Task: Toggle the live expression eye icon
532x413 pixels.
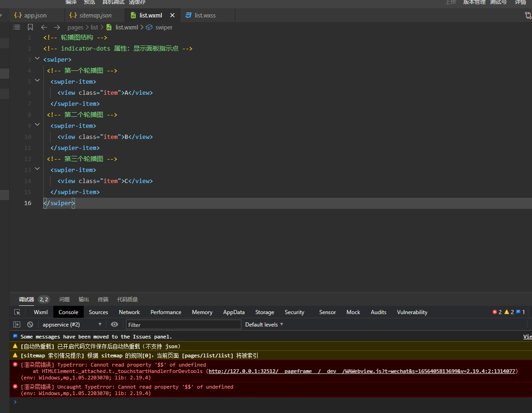Action: click(x=114, y=324)
